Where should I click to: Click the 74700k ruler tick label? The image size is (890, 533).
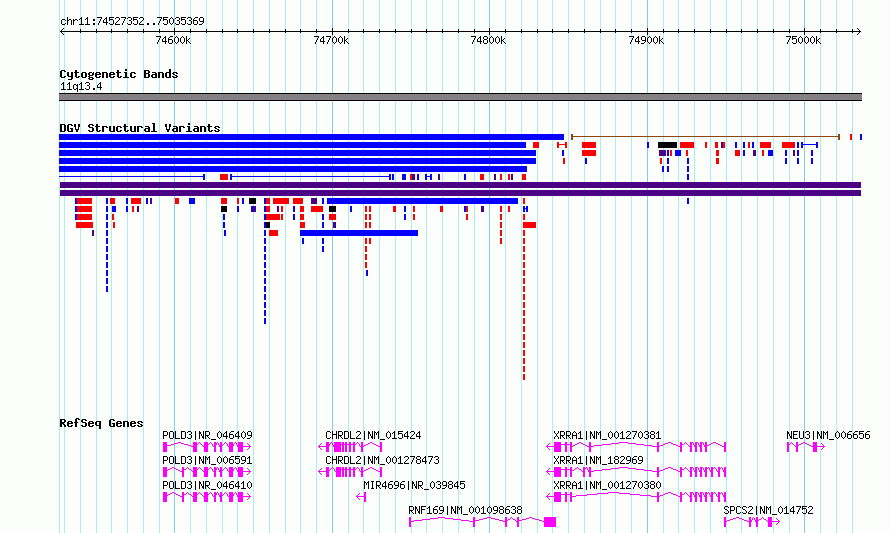[x=331, y=41]
